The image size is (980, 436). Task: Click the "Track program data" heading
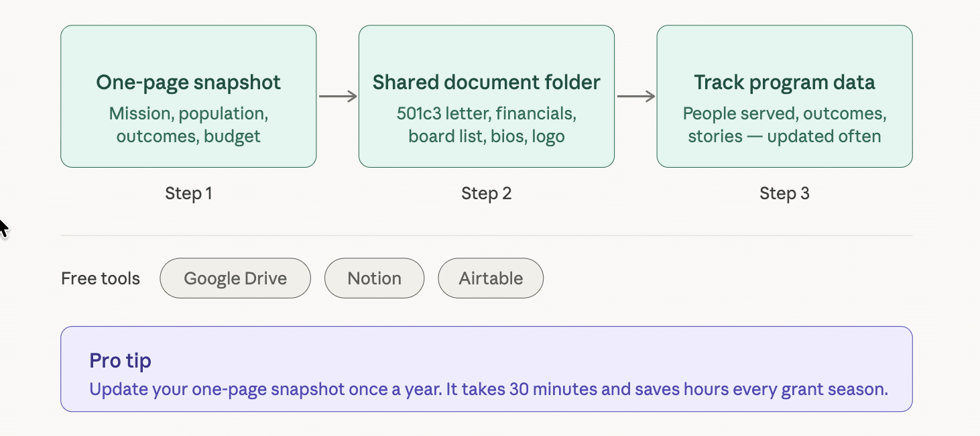pyautogui.click(x=784, y=83)
